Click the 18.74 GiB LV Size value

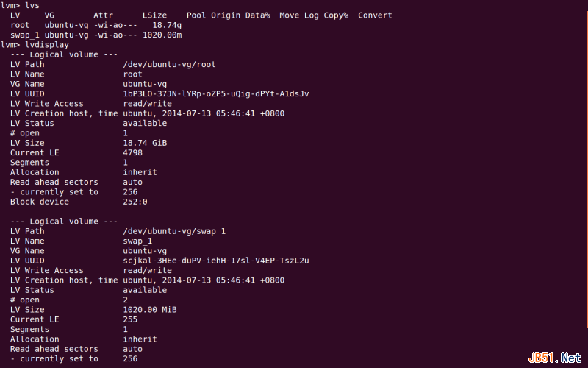point(145,143)
